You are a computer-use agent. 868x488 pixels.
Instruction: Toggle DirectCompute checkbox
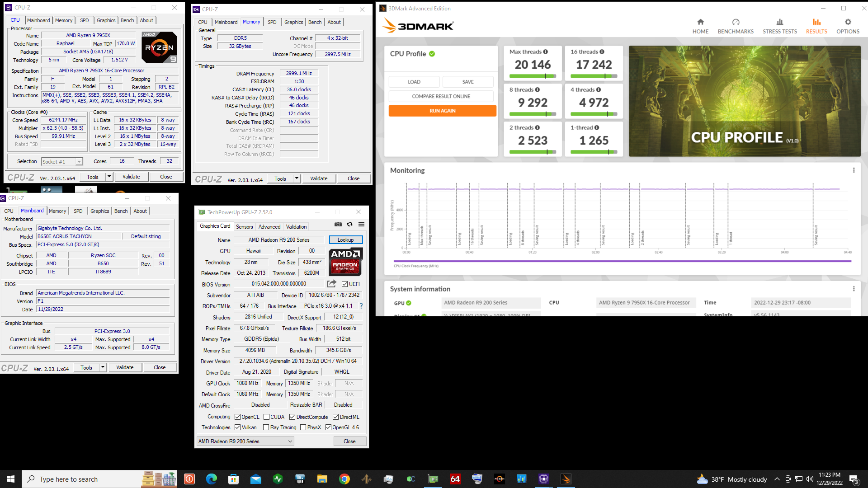click(292, 417)
